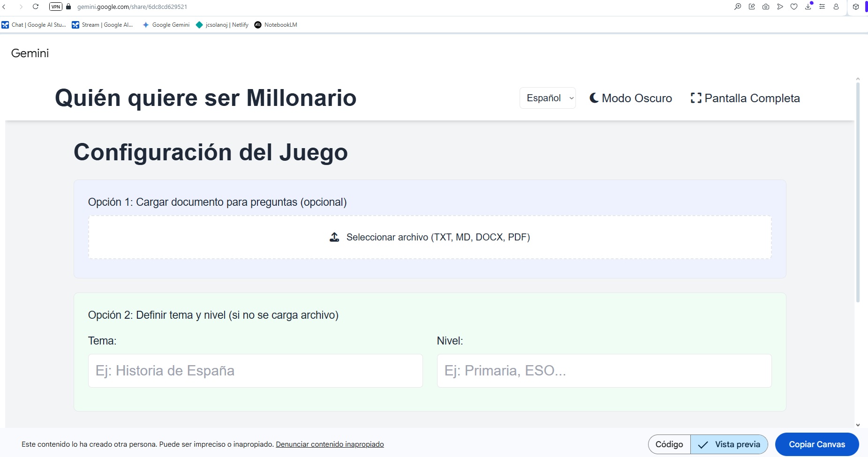The width and height of the screenshot is (868, 457).
Task: Click the browser back arrow
Action: (x=4, y=7)
